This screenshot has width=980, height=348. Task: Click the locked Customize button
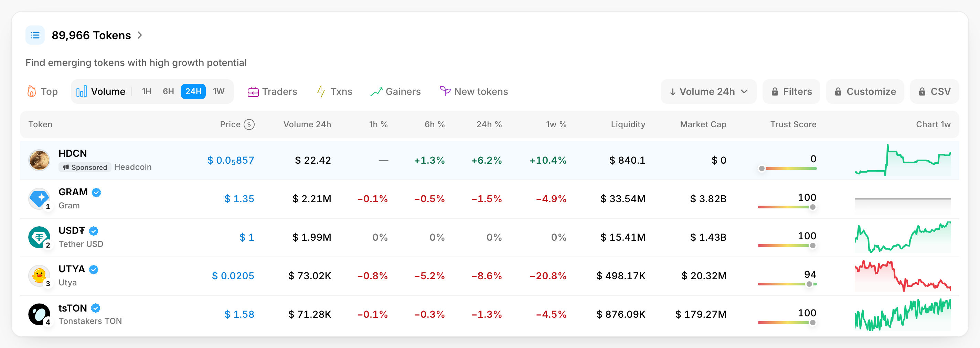click(865, 92)
